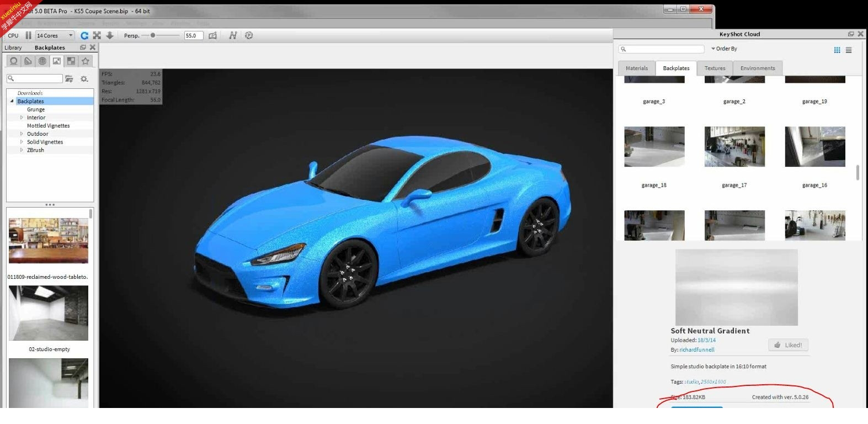Click the Soft Neutral Gradient preview image
Screen dimensions: 868x424
point(737,287)
